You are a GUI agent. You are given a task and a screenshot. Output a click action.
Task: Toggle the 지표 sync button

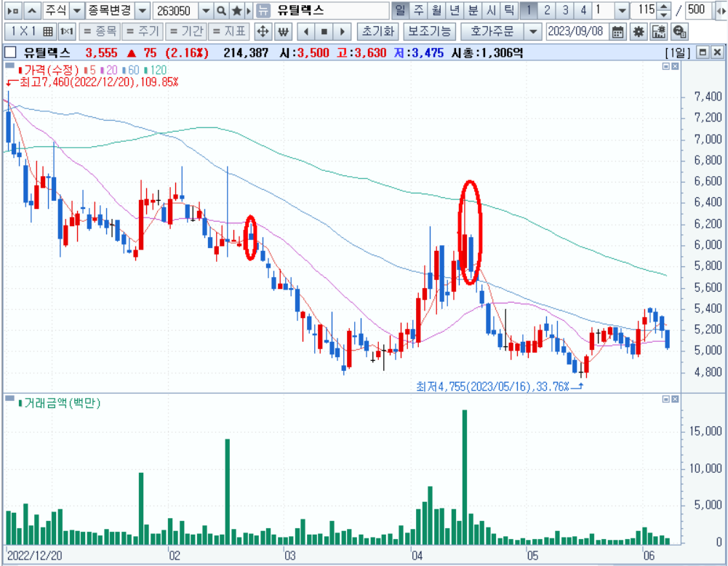pyautogui.click(x=229, y=31)
